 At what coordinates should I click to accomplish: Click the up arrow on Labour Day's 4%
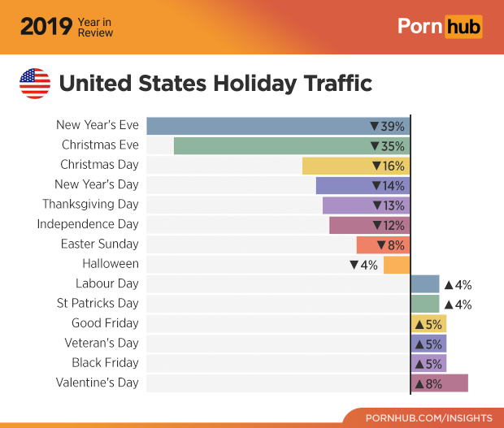(448, 285)
